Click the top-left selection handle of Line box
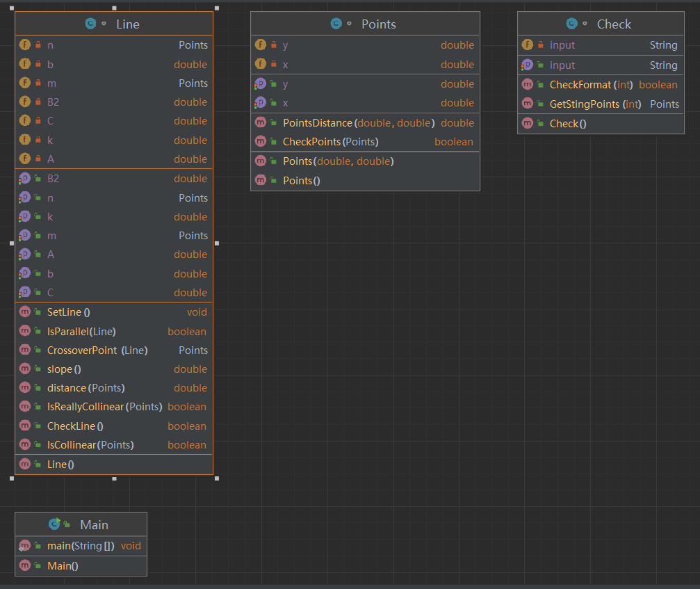Image resolution: width=700 pixels, height=589 pixels. tap(12, 8)
